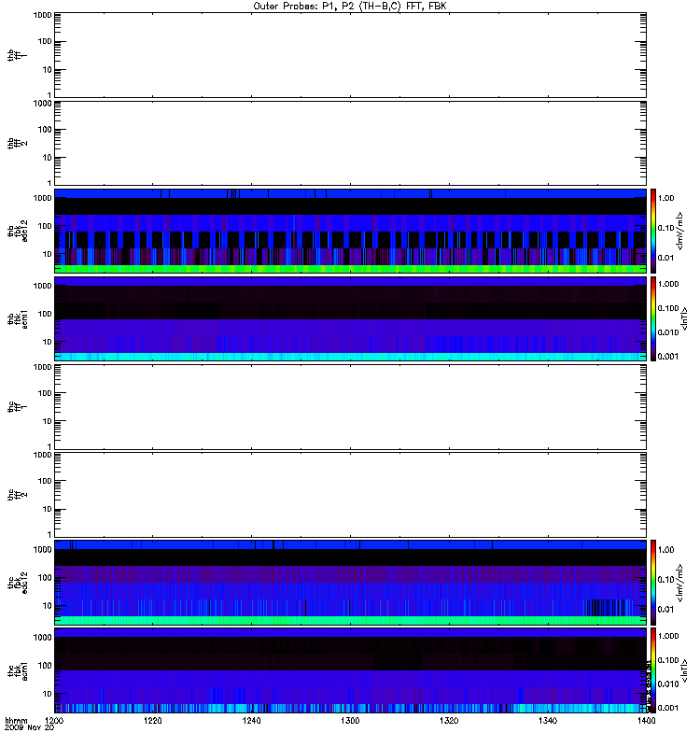Viewport: 700px width, 747px height.
Task: Click the empty thb fff 2 plot panel
Action: 351,143
